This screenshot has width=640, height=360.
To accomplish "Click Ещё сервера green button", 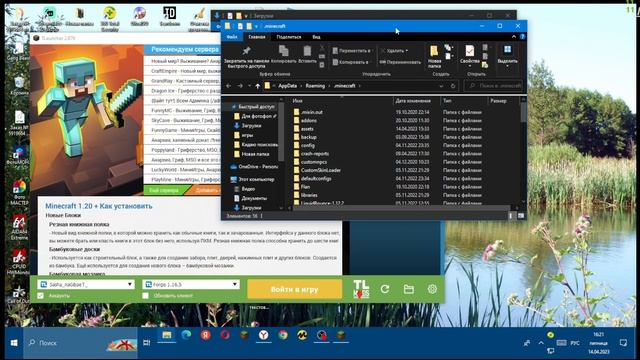I will pos(164,190).
